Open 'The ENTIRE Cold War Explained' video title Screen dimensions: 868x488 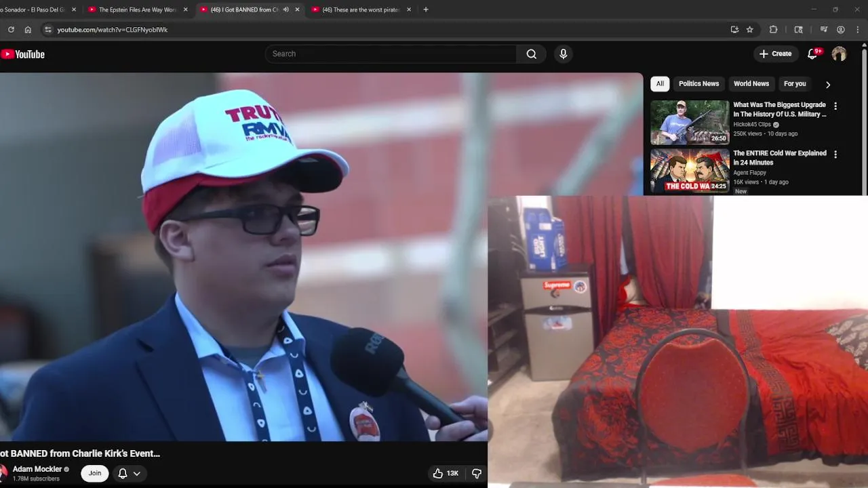780,158
